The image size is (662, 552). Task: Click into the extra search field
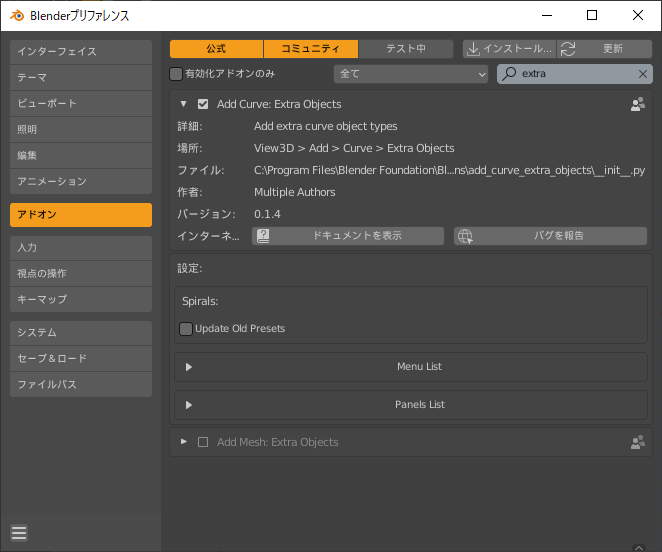(575, 74)
